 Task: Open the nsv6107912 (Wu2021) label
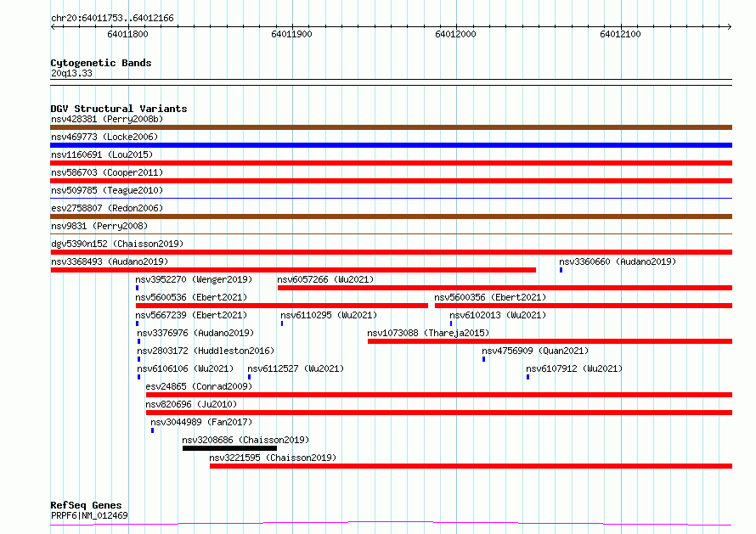574,368
